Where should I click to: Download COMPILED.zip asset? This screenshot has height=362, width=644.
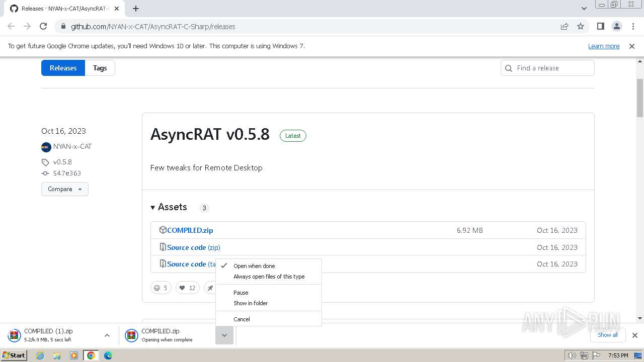click(190, 230)
